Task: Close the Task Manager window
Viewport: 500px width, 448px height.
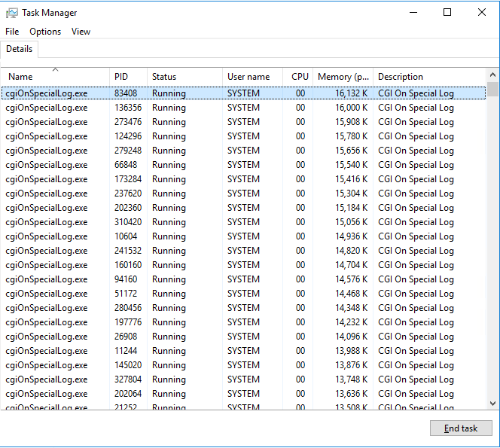Action: coord(482,13)
